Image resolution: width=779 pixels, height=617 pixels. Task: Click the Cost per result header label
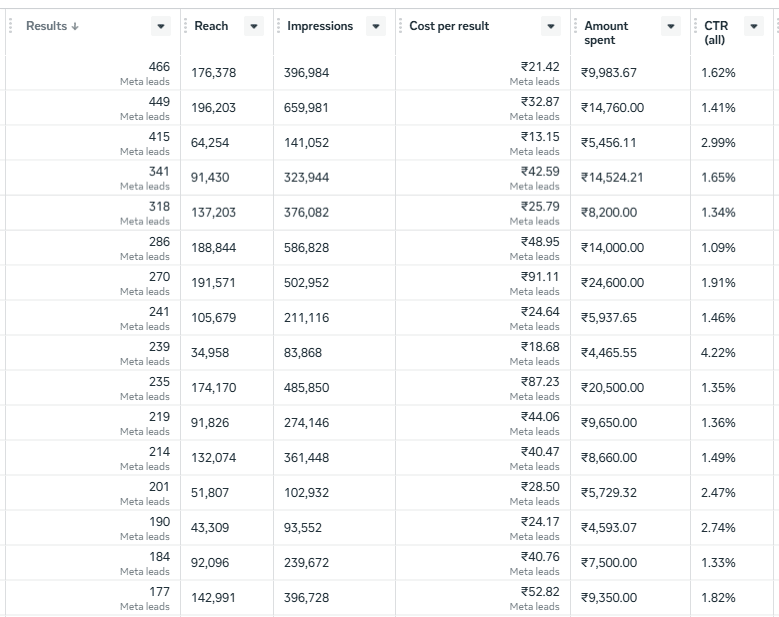click(449, 26)
